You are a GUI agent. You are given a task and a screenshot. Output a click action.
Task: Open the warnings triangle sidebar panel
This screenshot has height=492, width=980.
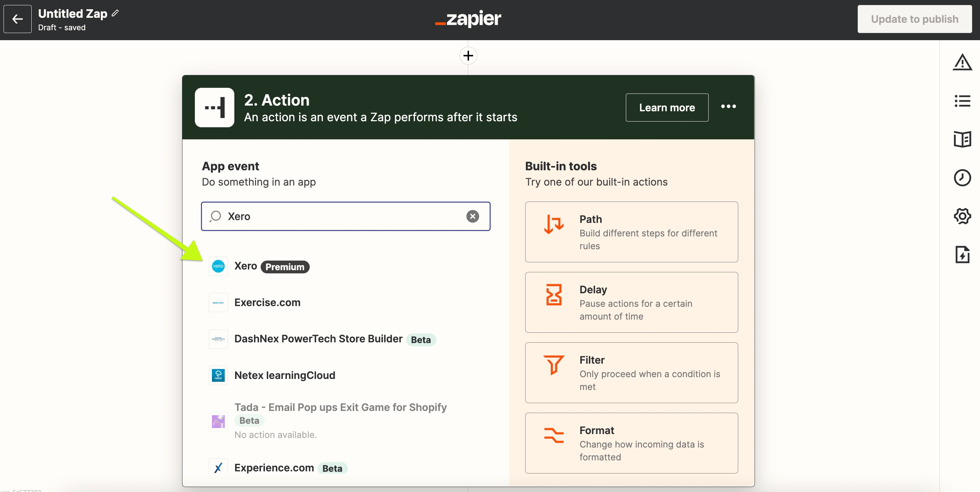click(x=963, y=62)
